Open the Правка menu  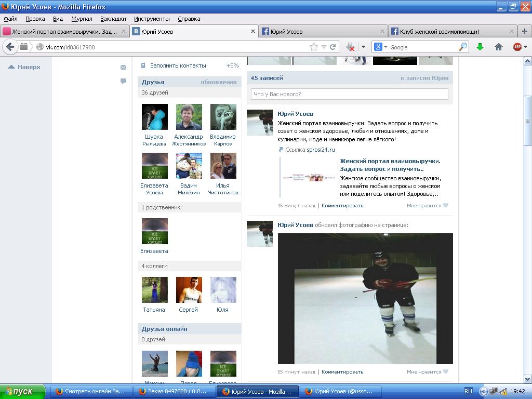(35, 19)
